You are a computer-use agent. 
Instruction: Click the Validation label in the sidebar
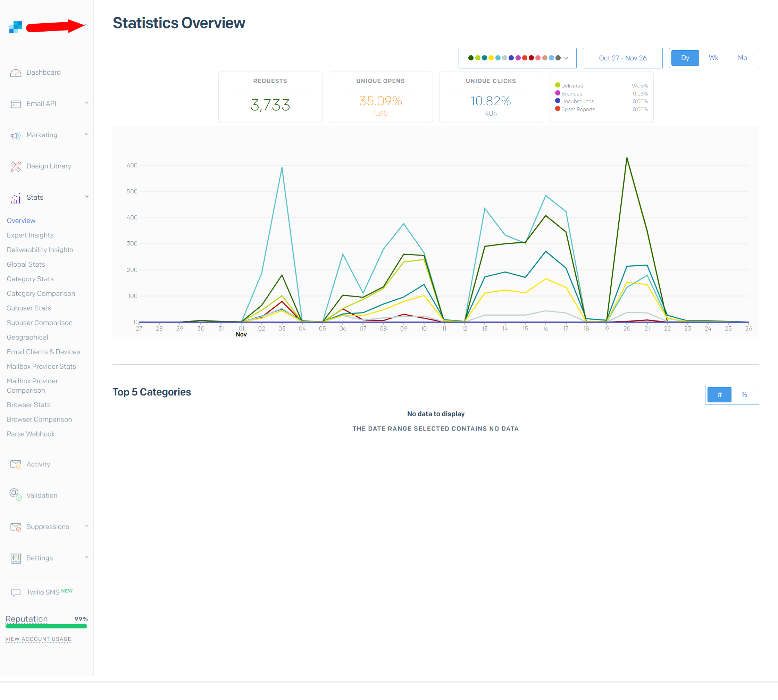42,496
